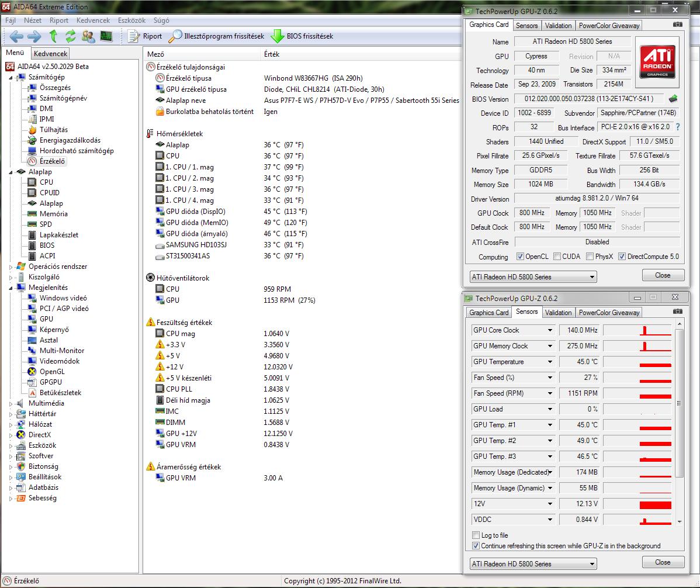
Task: Open the Fájl menu
Action: (11, 20)
